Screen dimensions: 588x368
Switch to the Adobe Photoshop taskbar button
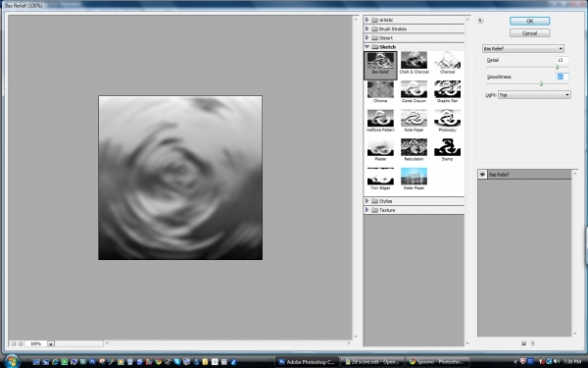[307, 362]
